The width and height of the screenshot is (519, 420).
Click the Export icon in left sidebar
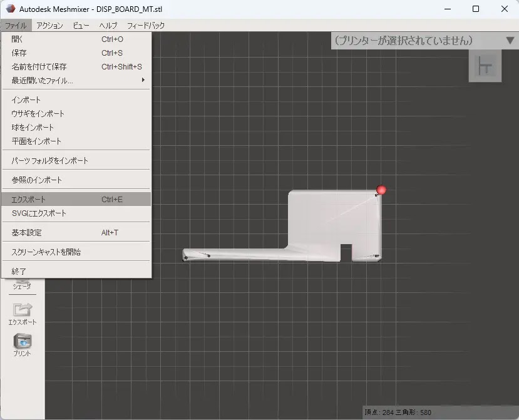coord(22,314)
